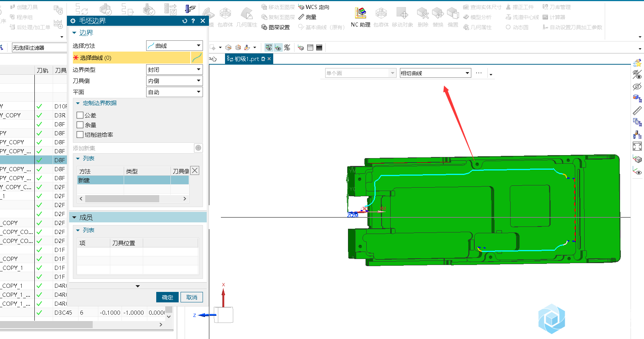
Task: Click the dark window-style toolbar icon
Action: pos(319,47)
